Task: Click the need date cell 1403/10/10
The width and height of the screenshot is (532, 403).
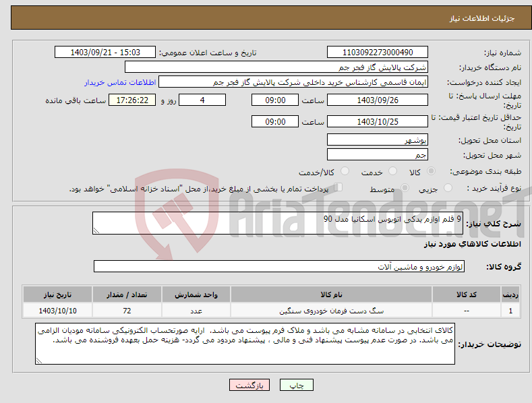Action: [58, 311]
